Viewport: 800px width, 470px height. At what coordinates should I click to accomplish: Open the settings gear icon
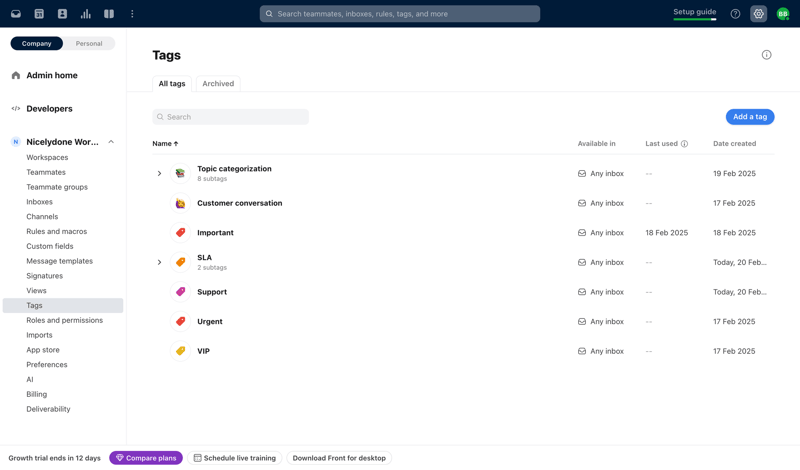[x=759, y=14]
